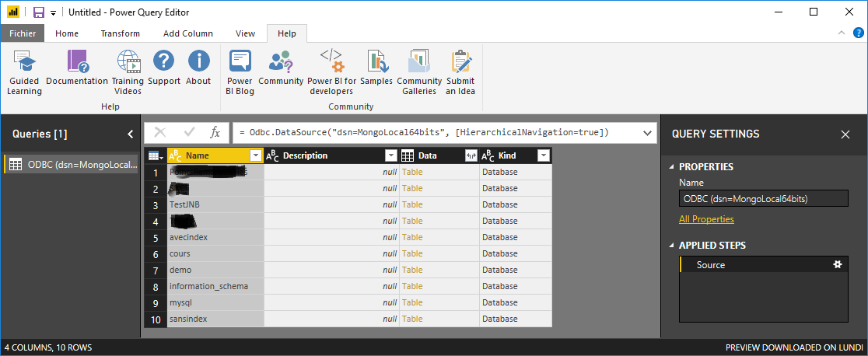Screen dimensions: 868x356
Task: Select the ODBC (dsn=MongoLocal...) query
Action: pyautogui.click(x=71, y=164)
